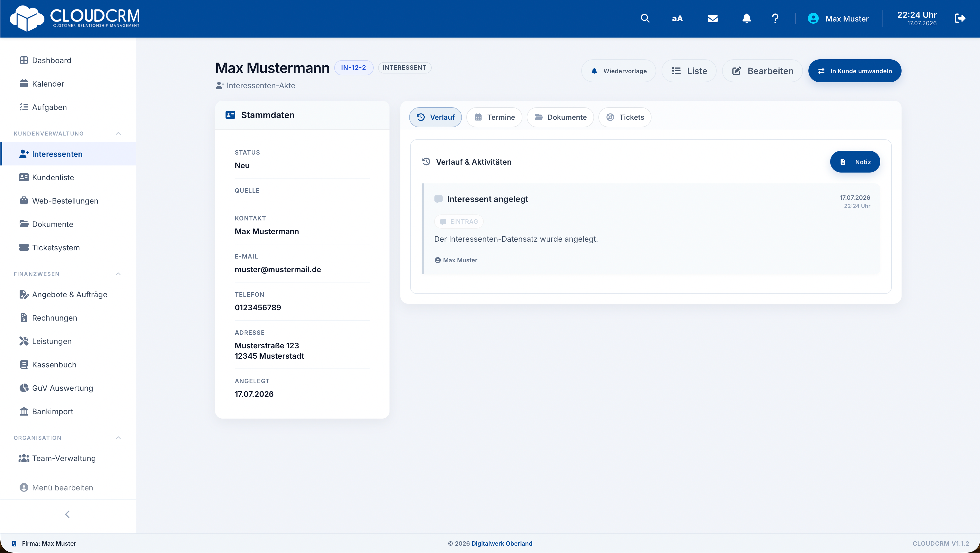Viewport: 980px width, 553px height.
Task: Click the email muster@mustermail.de
Action: (278, 269)
